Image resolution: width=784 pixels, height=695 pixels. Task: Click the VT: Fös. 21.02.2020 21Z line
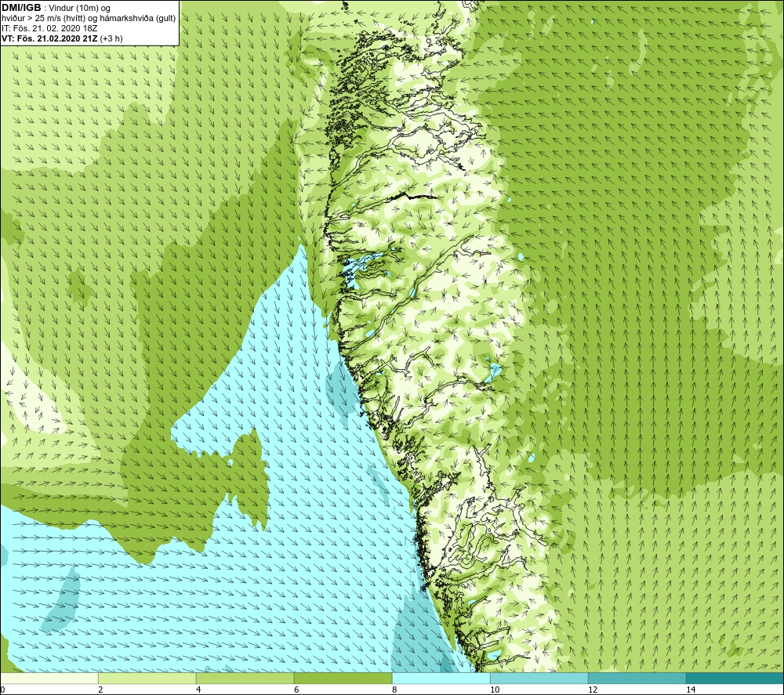click(x=62, y=38)
